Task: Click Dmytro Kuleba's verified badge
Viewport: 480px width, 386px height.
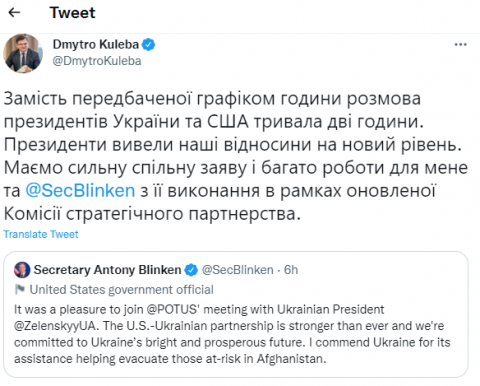Action: point(149,44)
